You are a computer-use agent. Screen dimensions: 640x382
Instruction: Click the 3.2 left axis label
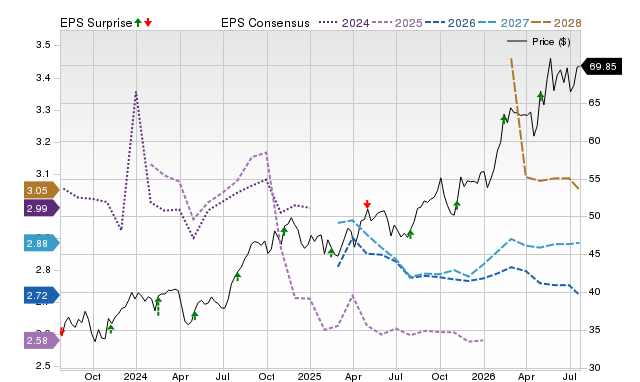click(43, 142)
